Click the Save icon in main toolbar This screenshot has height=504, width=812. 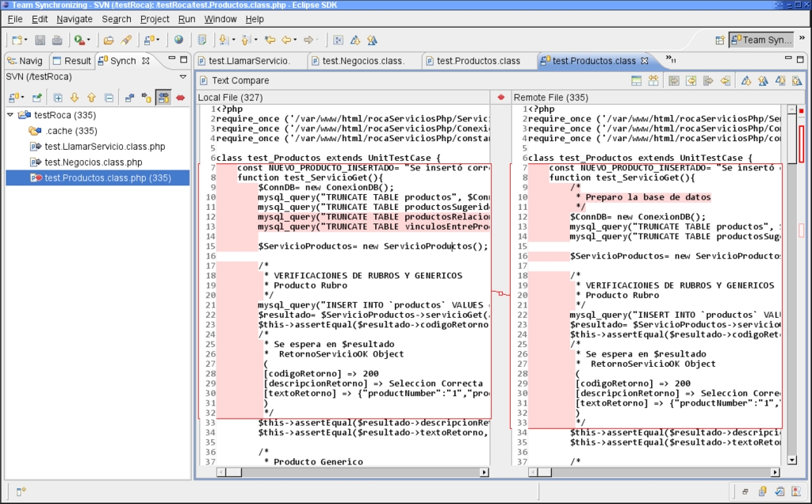pos(40,40)
